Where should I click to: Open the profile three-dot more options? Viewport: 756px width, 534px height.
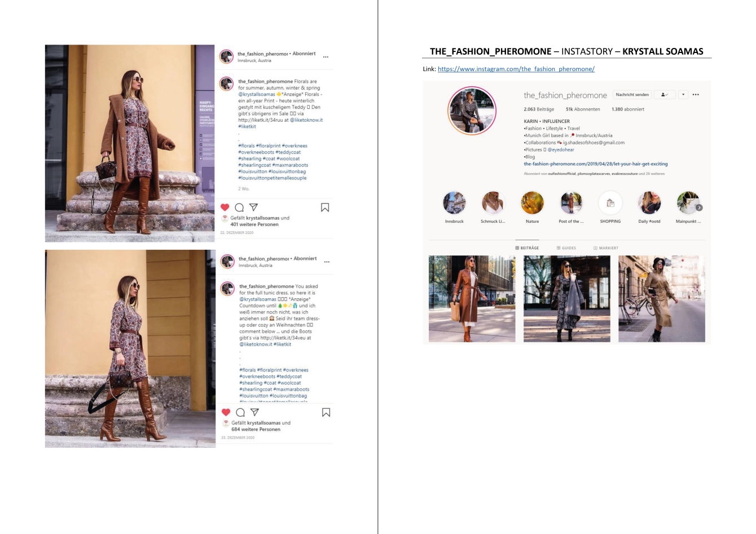click(x=696, y=95)
